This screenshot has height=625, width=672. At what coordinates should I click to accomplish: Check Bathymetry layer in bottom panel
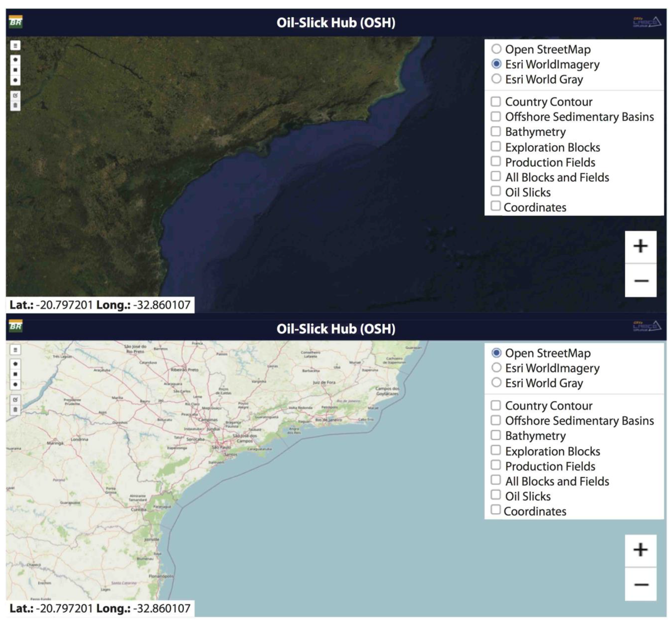(x=496, y=435)
